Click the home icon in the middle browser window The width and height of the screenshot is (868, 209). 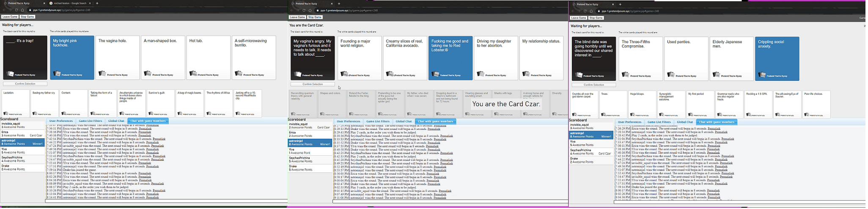(x=310, y=11)
